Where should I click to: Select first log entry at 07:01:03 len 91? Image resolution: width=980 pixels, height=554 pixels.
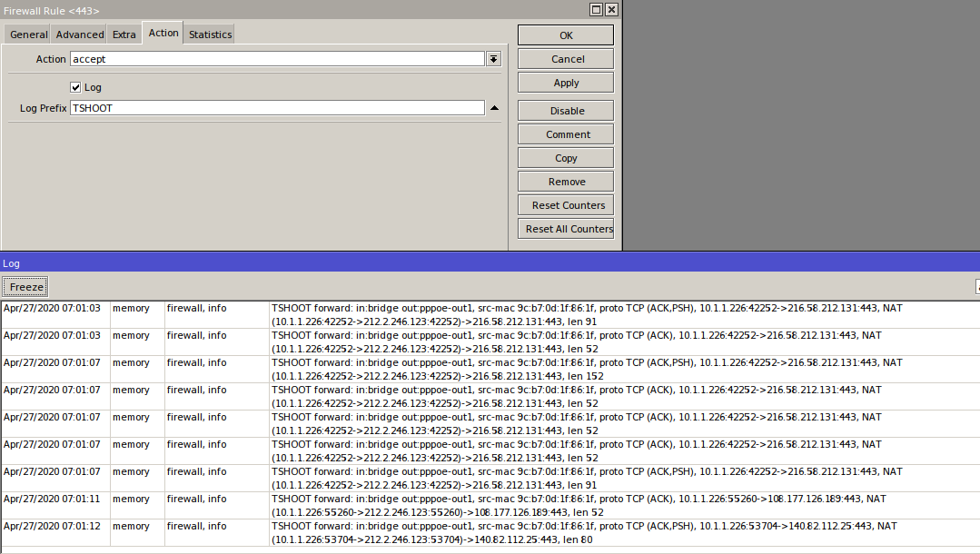tap(490, 314)
